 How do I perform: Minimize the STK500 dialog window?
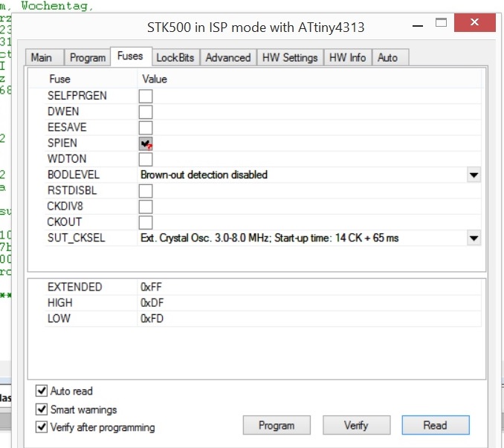(418, 25)
